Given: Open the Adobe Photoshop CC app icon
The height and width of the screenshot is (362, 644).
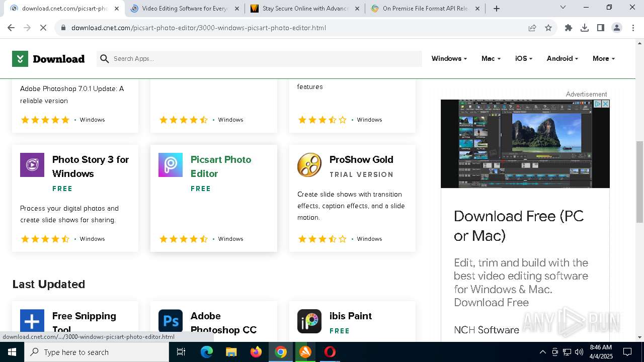Looking at the screenshot, I should pos(171,321).
